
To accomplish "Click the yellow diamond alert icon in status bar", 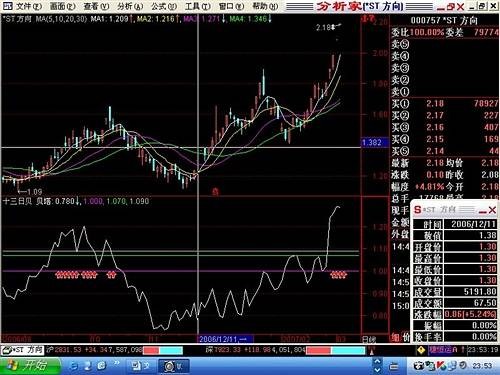I will tap(421, 350).
